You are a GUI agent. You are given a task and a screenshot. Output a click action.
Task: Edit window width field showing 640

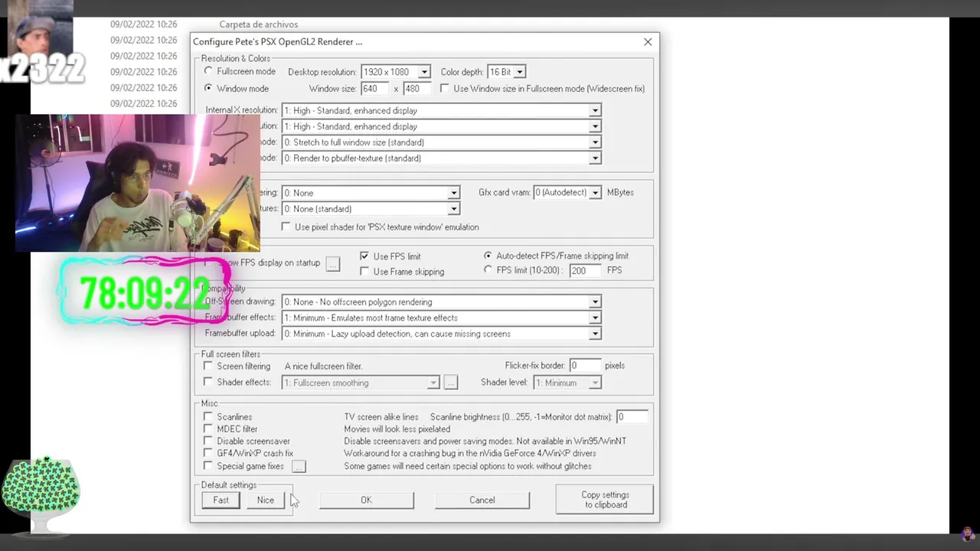click(375, 89)
